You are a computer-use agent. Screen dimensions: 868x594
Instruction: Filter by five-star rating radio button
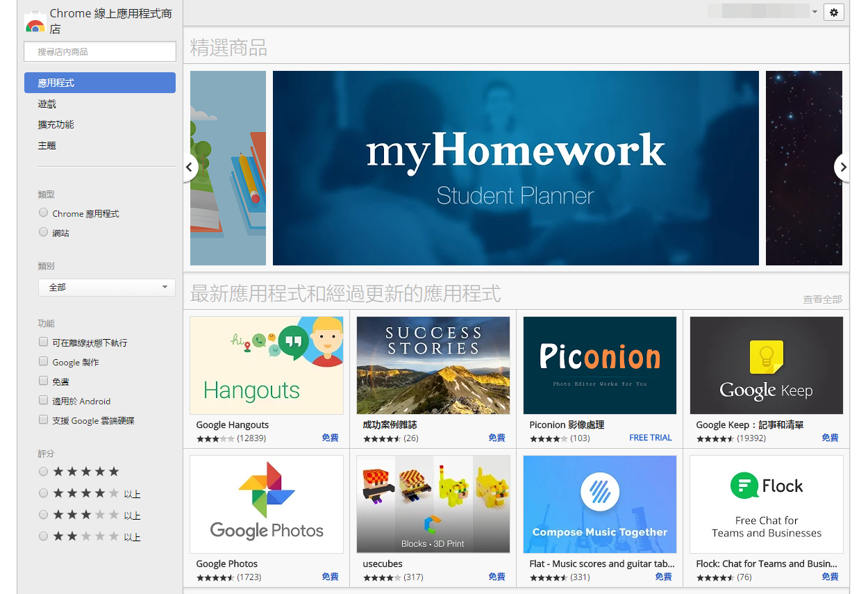click(44, 472)
